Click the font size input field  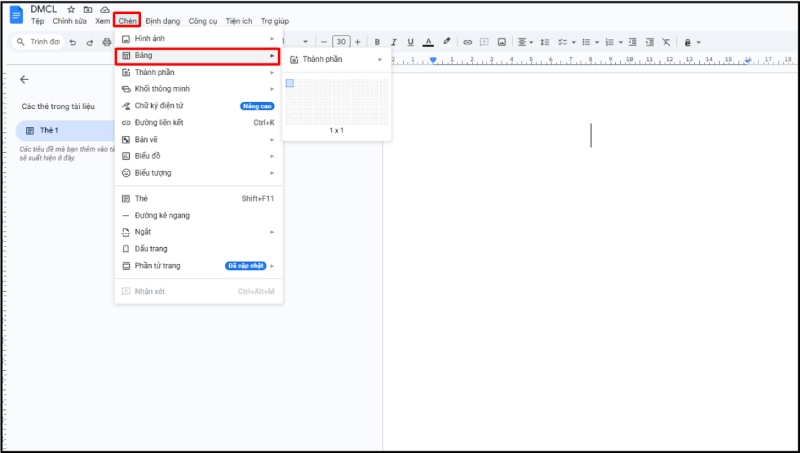[341, 42]
